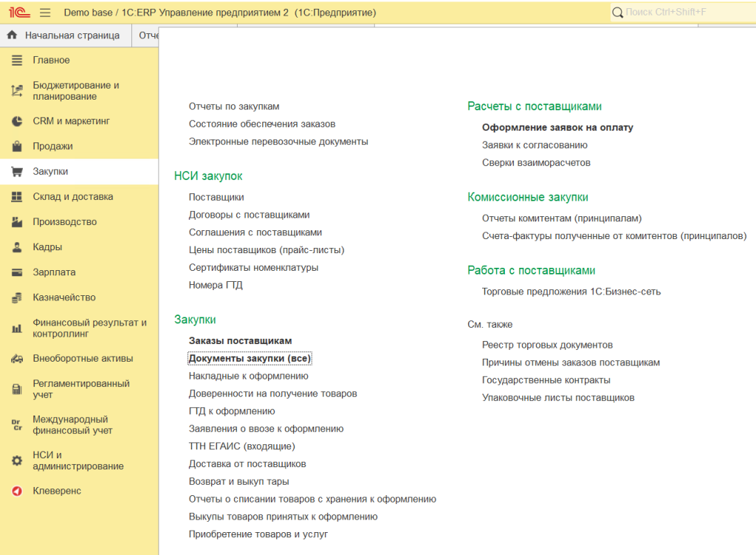Click the НСИ и администрирование gear icon

point(17,461)
